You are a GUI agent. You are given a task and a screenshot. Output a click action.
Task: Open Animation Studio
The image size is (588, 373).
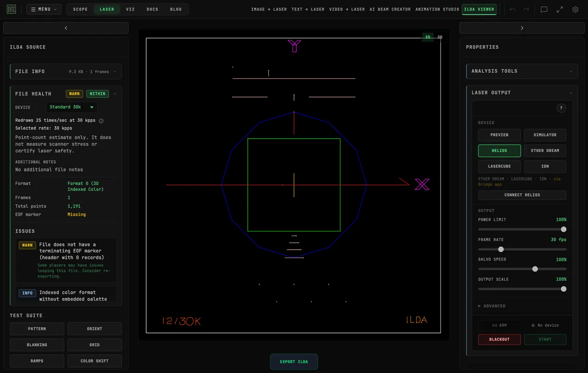click(x=437, y=9)
